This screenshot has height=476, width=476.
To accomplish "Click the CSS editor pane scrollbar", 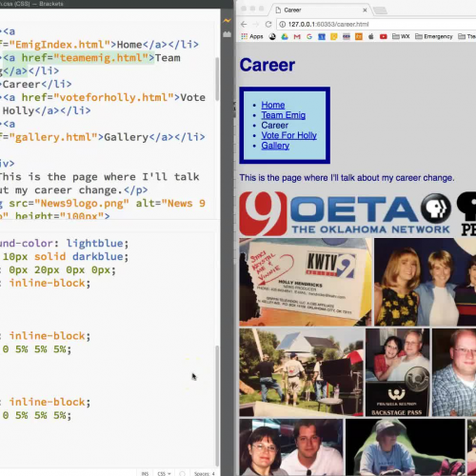I will point(217,406).
